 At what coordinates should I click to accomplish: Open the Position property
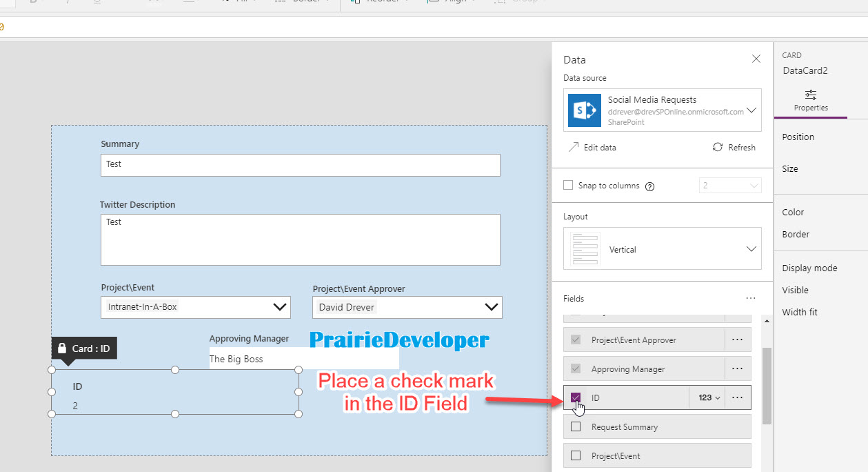[798, 137]
